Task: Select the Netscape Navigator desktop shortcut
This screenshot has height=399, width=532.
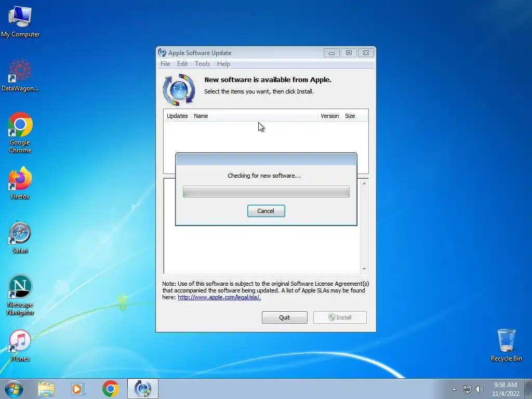Action: coord(20,295)
